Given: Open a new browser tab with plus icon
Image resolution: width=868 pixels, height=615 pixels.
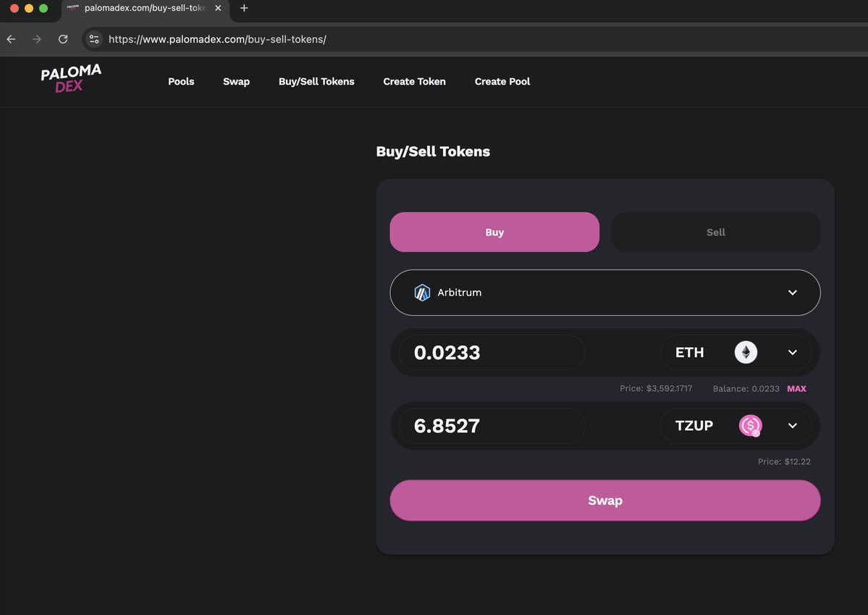Looking at the screenshot, I should 244,8.
